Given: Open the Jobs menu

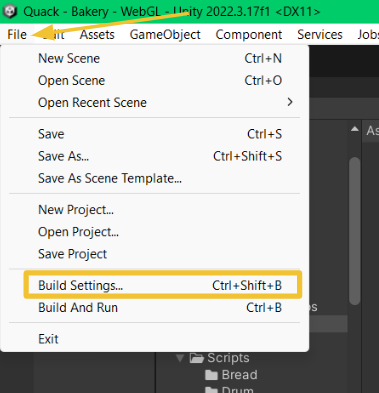Looking at the screenshot, I should pyautogui.click(x=368, y=34).
